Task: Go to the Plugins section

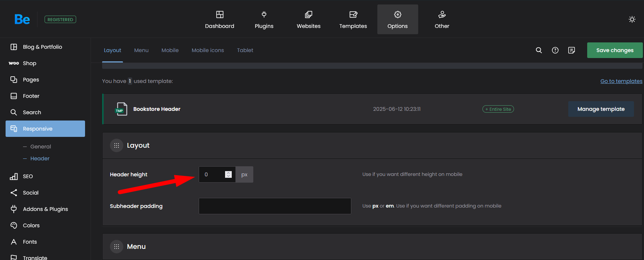Action: click(264, 20)
